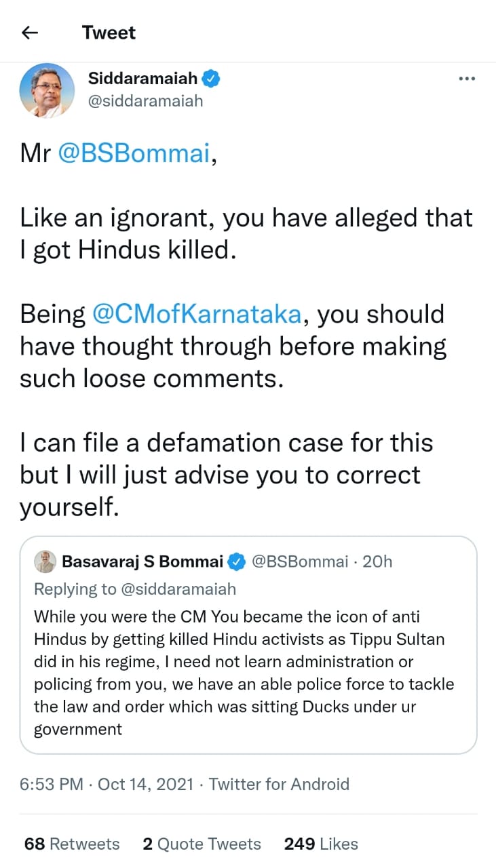
Task: Click Replying to @siddaramaiah in quoted tweet
Action: [x=135, y=589]
